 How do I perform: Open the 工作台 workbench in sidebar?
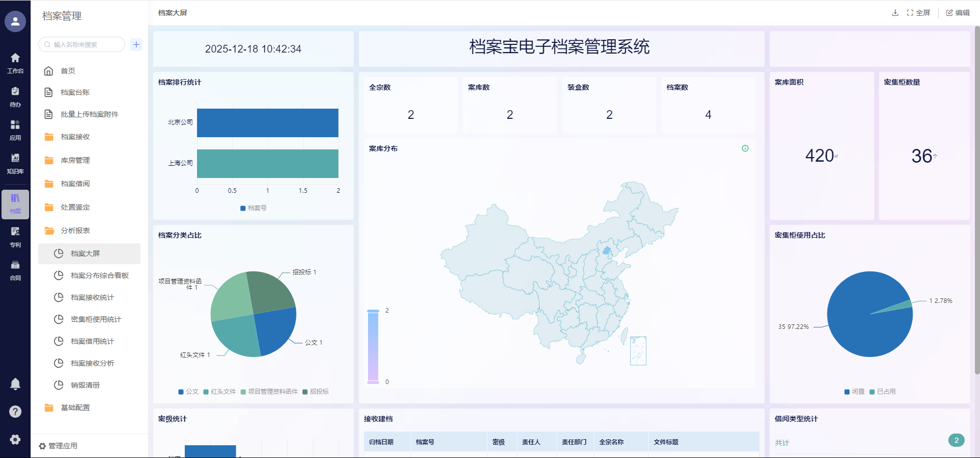click(x=15, y=63)
